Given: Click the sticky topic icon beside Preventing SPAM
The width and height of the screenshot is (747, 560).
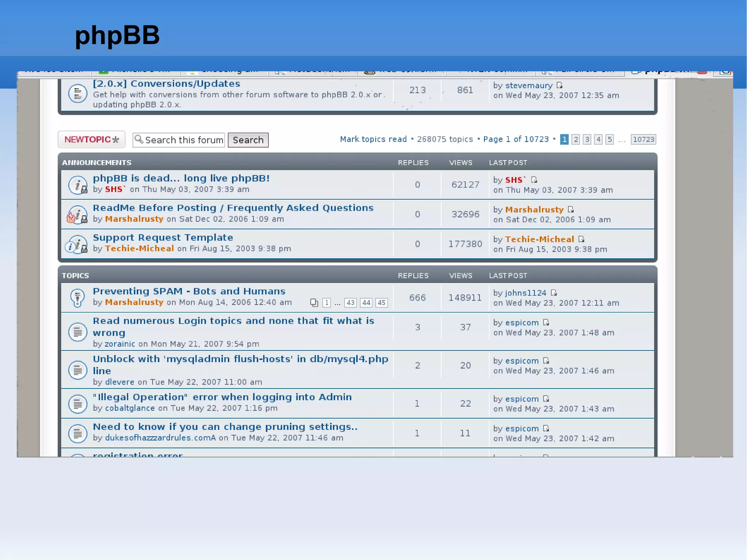Looking at the screenshot, I should point(77,298).
